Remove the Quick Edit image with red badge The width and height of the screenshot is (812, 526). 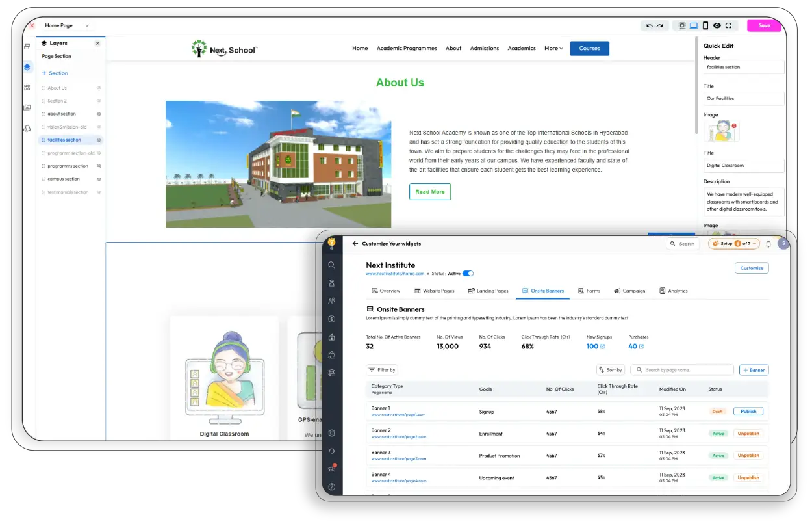click(x=734, y=125)
